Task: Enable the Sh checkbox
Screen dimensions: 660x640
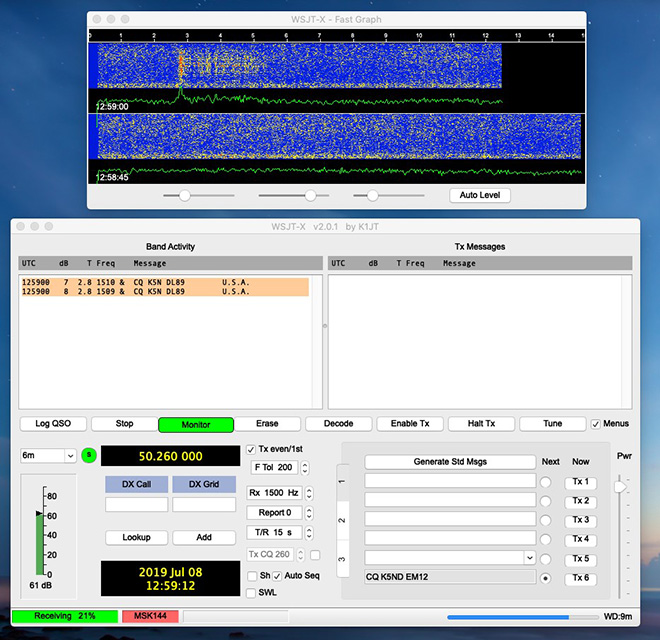Action: (x=252, y=576)
